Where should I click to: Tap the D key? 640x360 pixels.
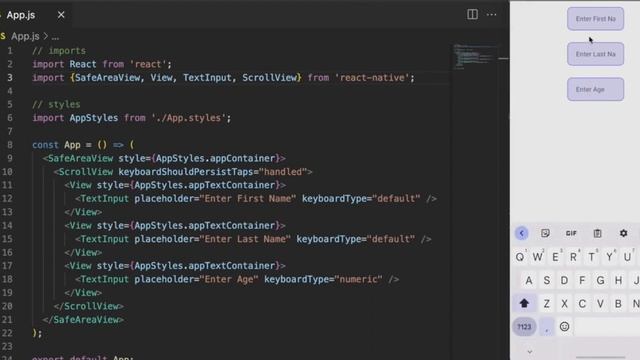tap(564, 280)
